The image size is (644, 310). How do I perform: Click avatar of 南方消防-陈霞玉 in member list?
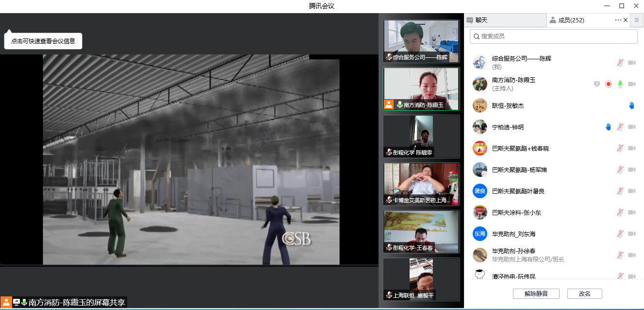[x=480, y=84]
